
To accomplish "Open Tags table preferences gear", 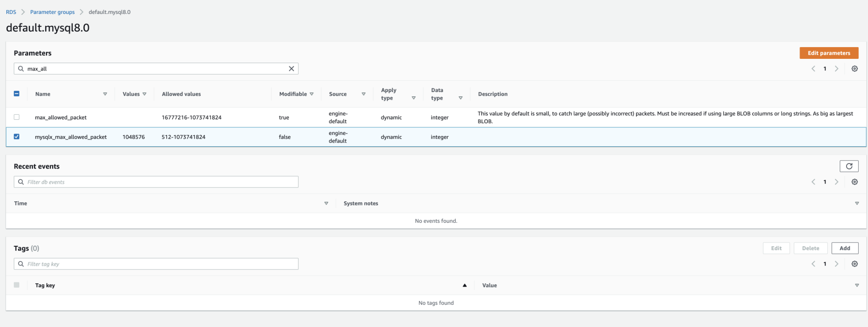I will (x=855, y=264).
